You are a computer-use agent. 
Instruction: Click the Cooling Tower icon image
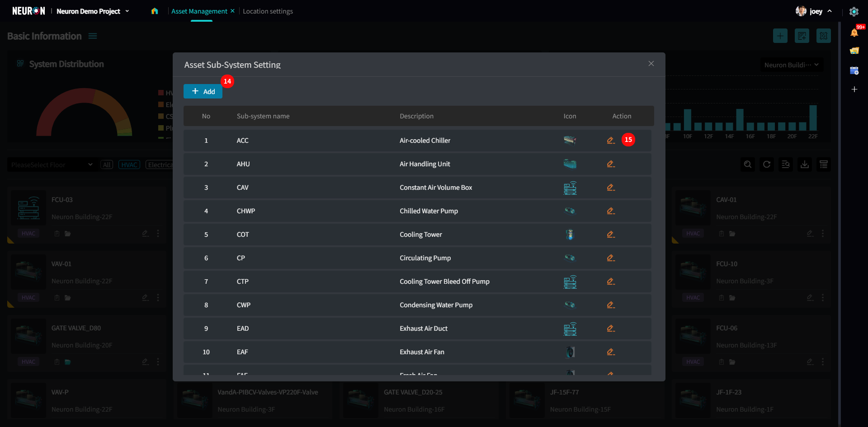coord(570,235)
